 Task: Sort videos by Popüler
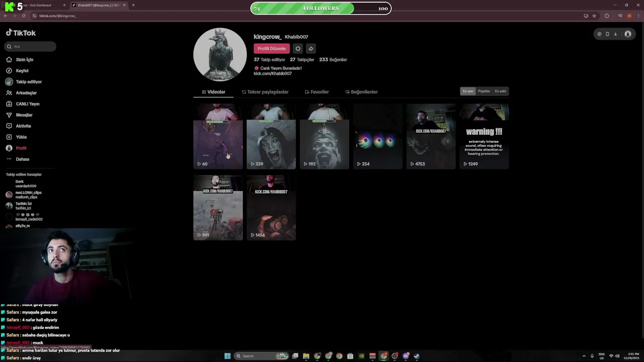tap(484, 91)
